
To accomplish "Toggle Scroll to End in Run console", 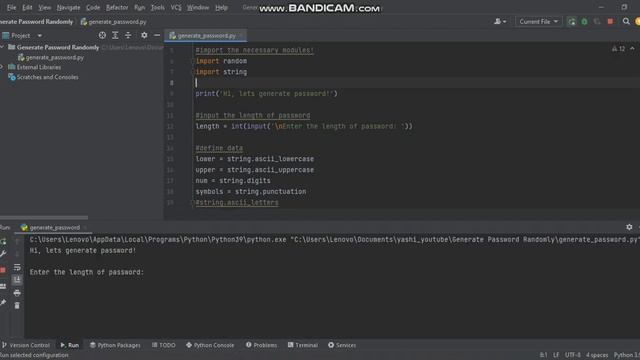I will click(17, 280).
